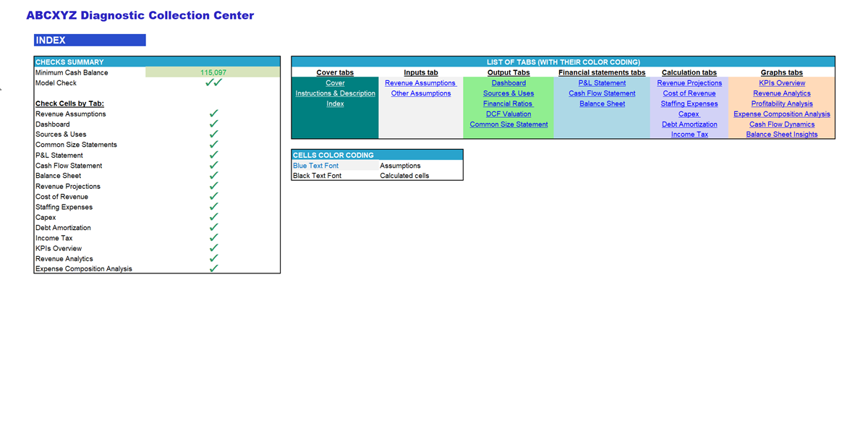Click the checkmark for Expense Composition Analysis check row
The width and height of the screenshot is (868, 434).
(x=213, y=268)
